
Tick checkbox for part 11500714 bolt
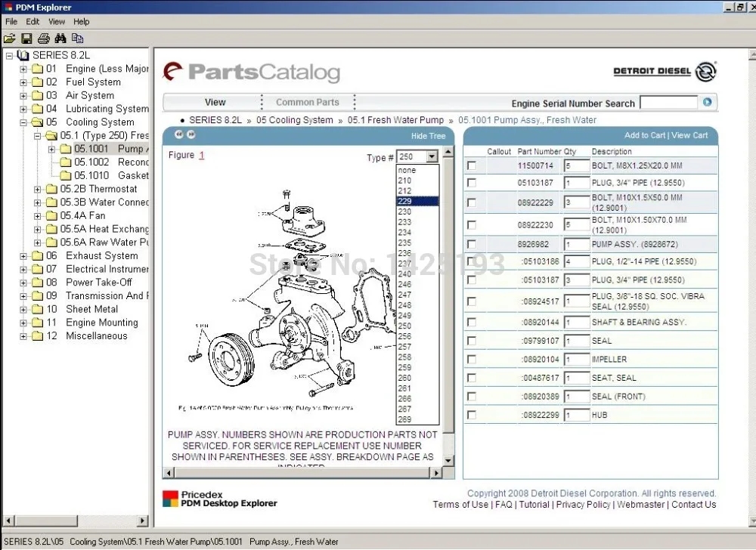point(472,165)
